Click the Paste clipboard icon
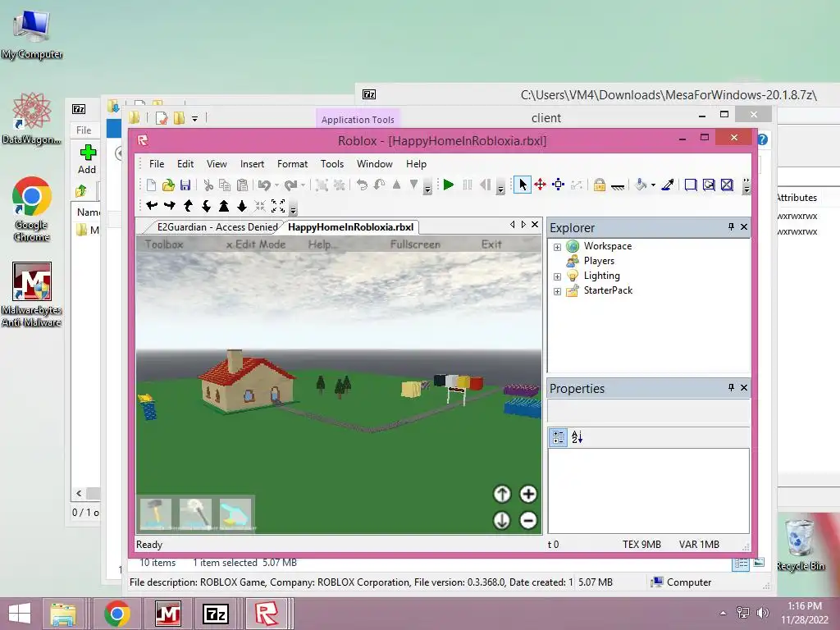The width and height of the screenshot is (840, 630). pos(242,185)
